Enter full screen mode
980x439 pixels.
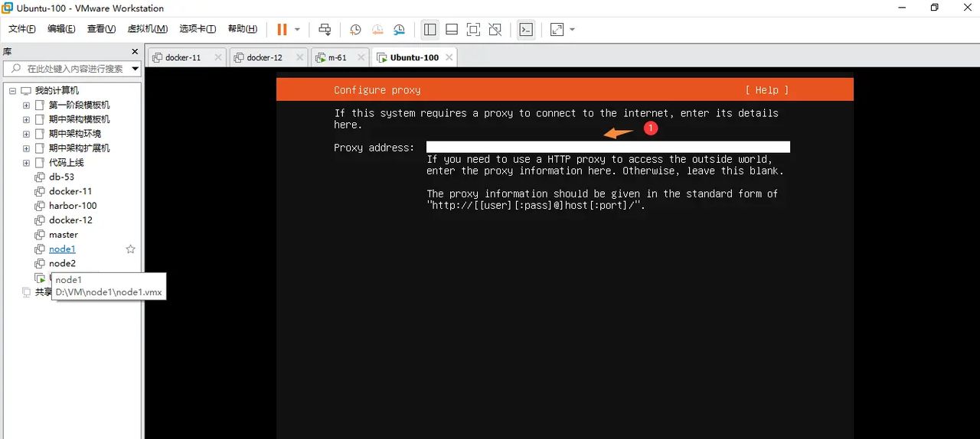(x=473, y=29)
